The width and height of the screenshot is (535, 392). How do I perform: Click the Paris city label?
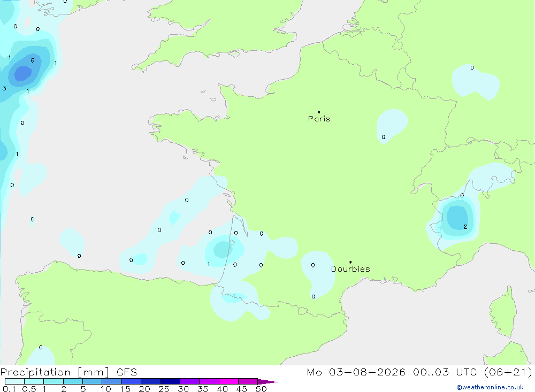click(x=319, y=119)
